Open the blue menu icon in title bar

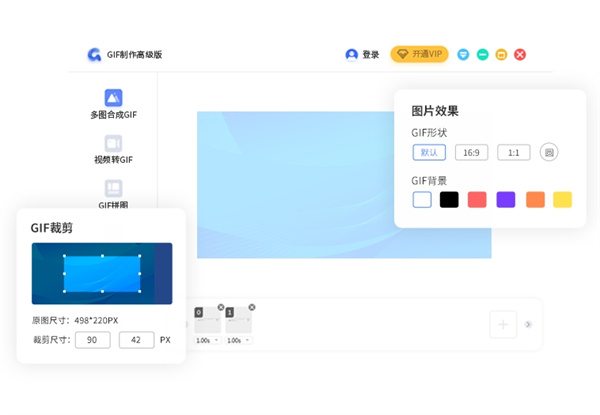pyautogui.click(x=463, y=55)
